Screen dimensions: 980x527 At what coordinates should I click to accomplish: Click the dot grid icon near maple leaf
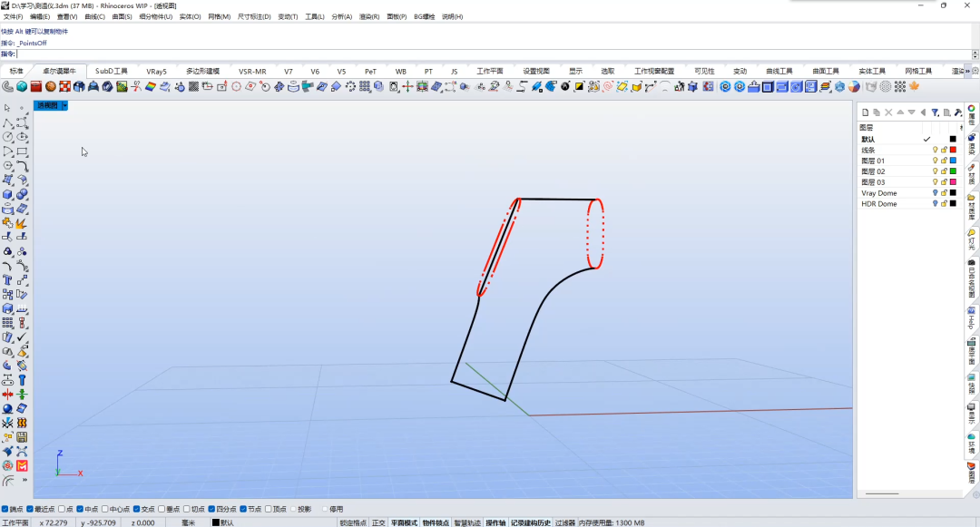click(x=900, y=87)
